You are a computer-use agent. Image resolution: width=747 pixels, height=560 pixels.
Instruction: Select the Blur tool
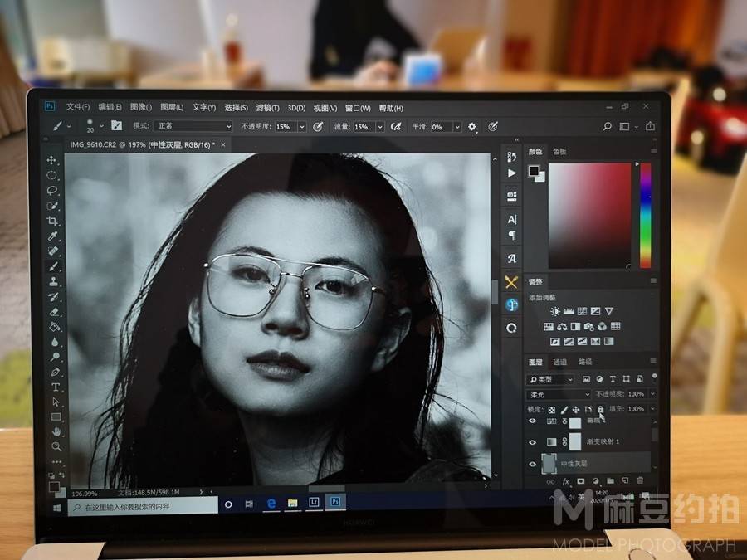55,342
